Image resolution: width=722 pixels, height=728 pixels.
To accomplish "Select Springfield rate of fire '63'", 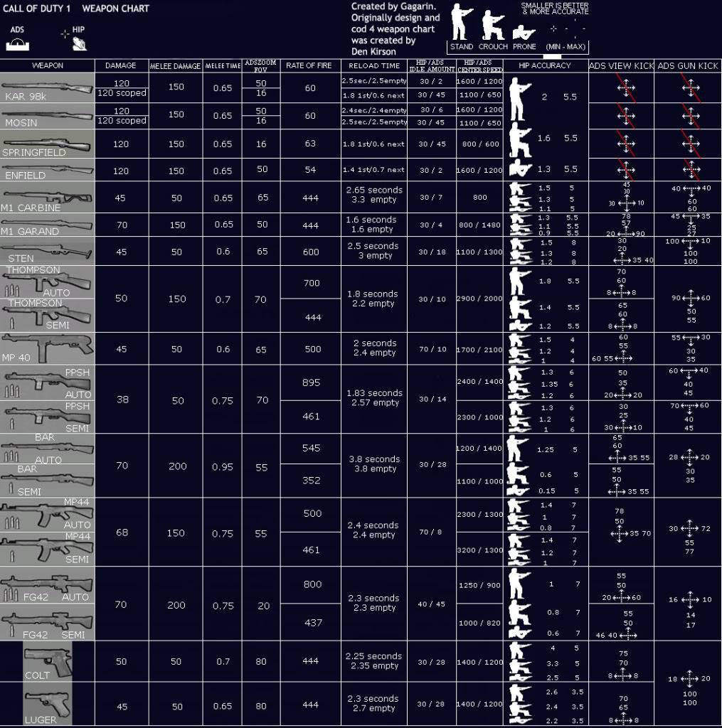I will click(x=310, y=144).
